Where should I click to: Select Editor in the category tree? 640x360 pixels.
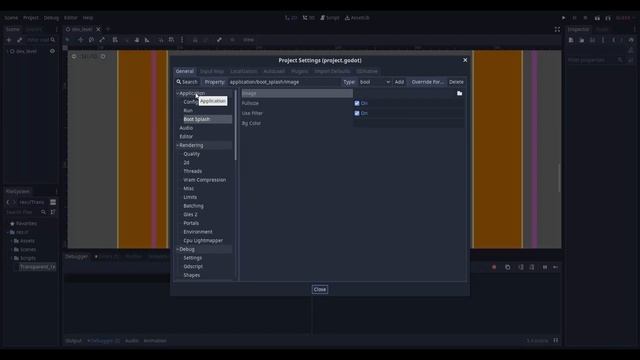pos(186,137)
